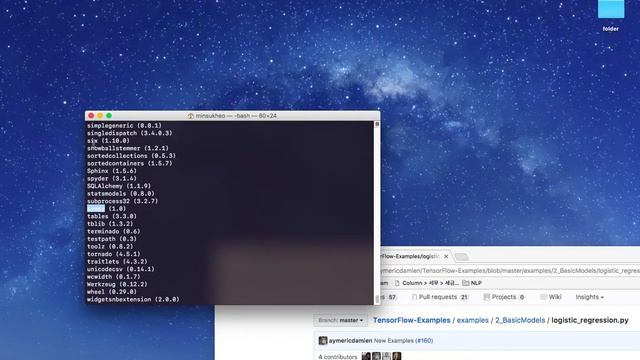
Task: Click the 'SQLAlchemy (1.1.9)' terminal line
Action: pyautogui.click(x=119, y=186)
